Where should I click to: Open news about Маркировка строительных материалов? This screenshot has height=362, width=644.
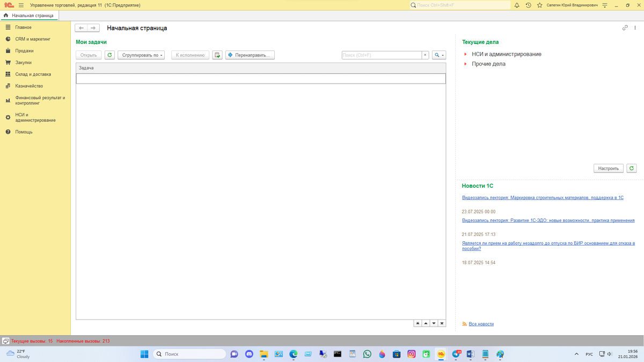[x=543, y=198]
